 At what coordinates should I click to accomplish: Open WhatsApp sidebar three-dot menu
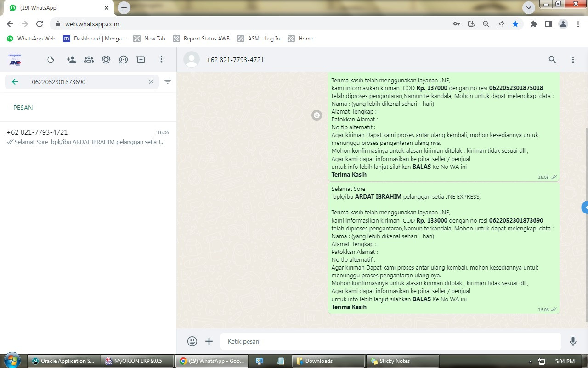click(x=161, y=60)
